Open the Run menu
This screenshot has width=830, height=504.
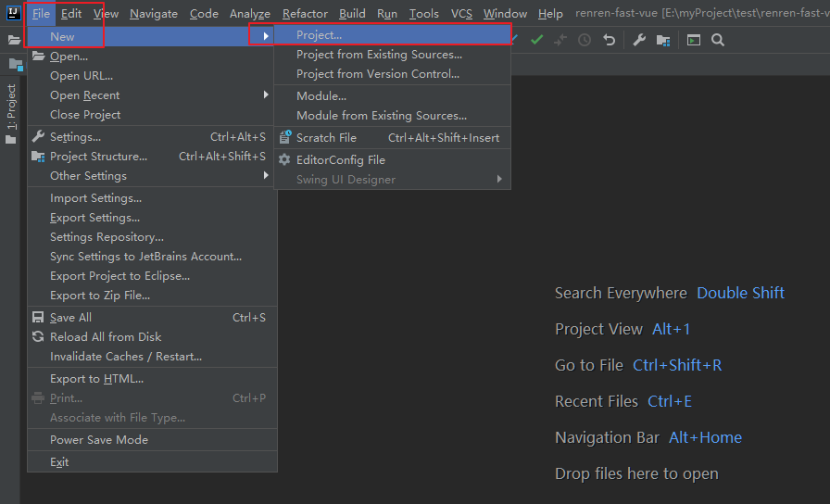(387, 14)
